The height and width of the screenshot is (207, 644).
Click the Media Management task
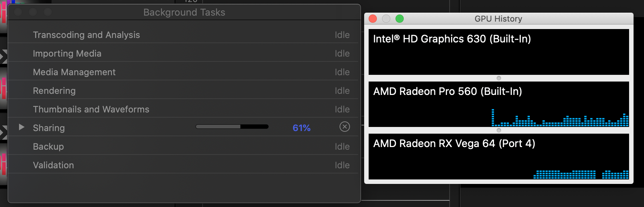(74, 72)
